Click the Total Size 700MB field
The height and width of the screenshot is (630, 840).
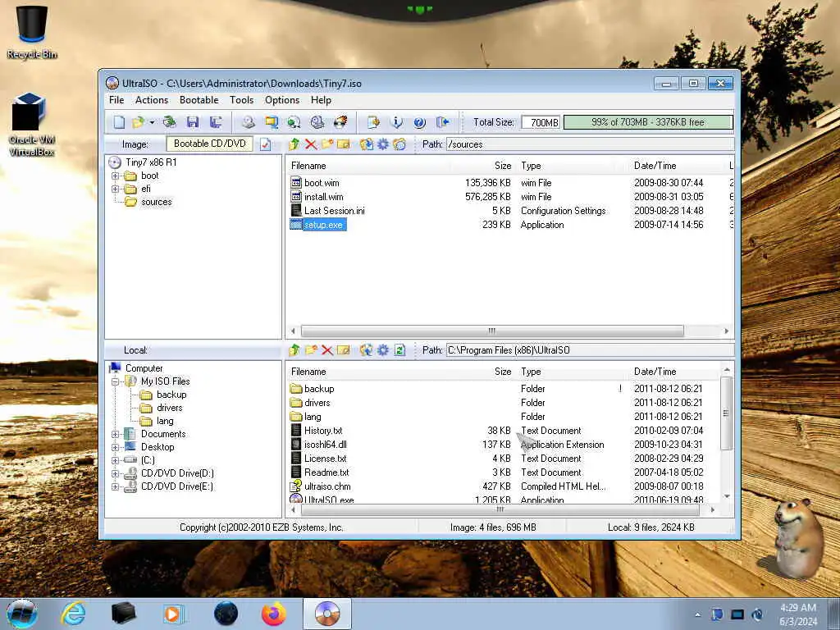(x=541, y=123)
